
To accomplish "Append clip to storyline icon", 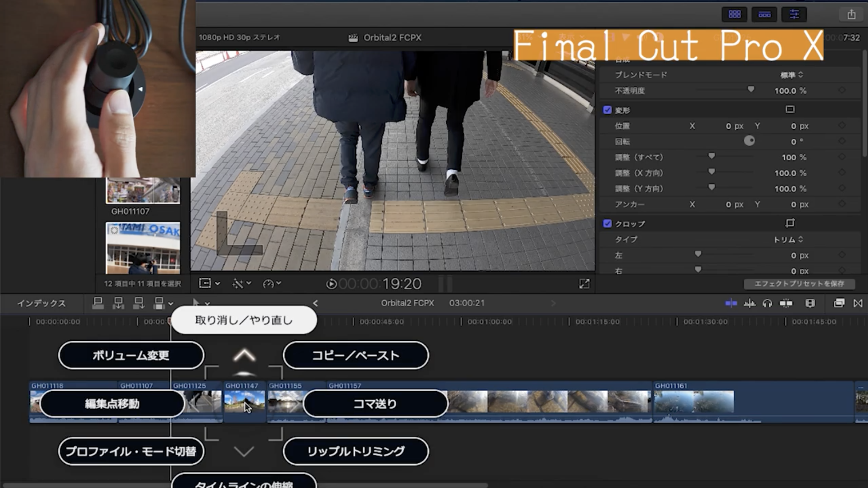I will [x=139, y=303].
